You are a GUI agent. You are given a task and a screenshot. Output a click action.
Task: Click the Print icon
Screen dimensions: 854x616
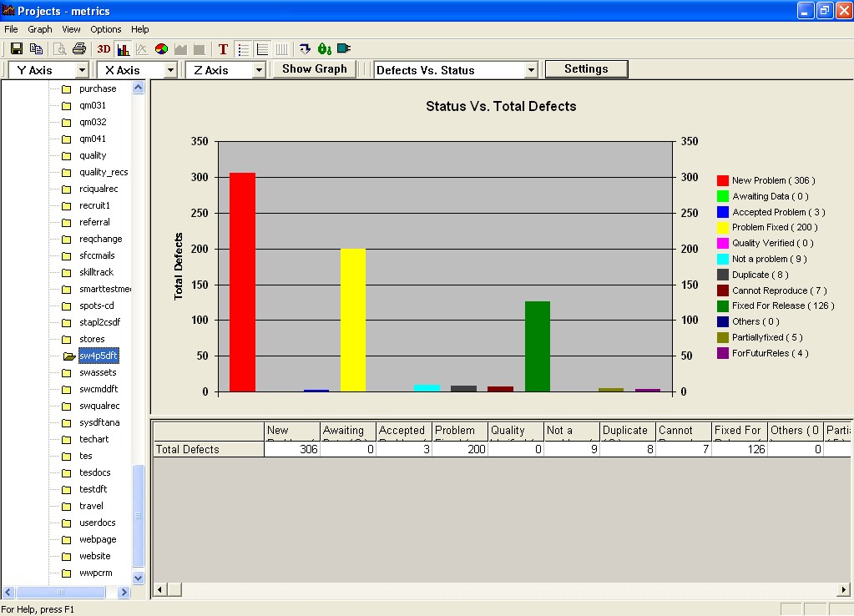[79, 49]
